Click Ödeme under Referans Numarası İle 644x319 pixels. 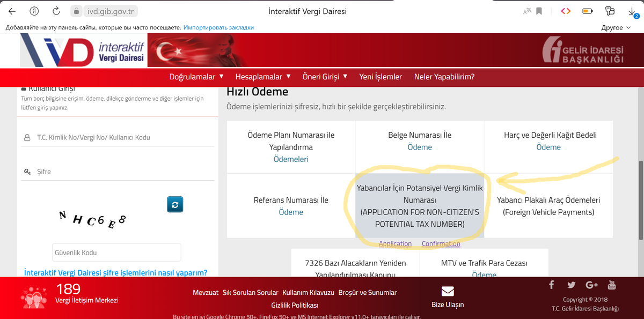click(291, 212)
